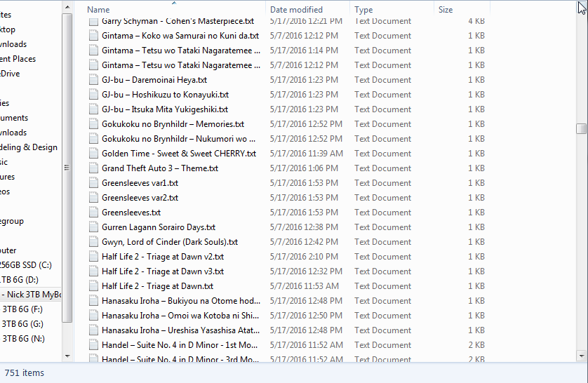
Task: Click the file icon of Grand Theft Auto 3 – Theme.txt
Action: [93, 168]
